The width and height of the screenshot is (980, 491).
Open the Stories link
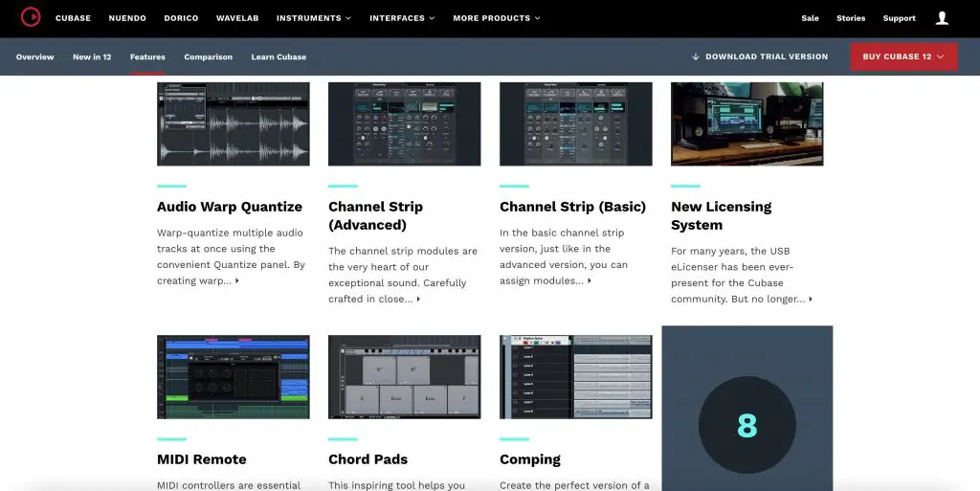click(x=851, y=18)
